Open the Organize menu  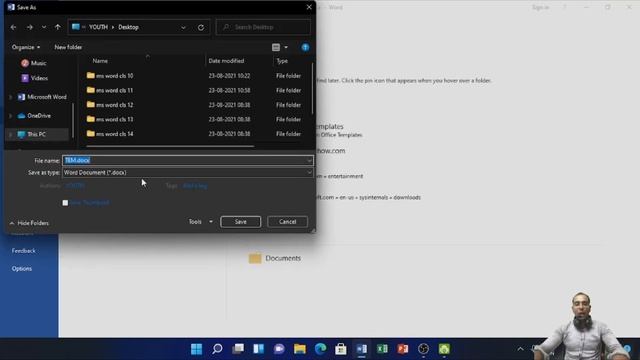(26, 47)
